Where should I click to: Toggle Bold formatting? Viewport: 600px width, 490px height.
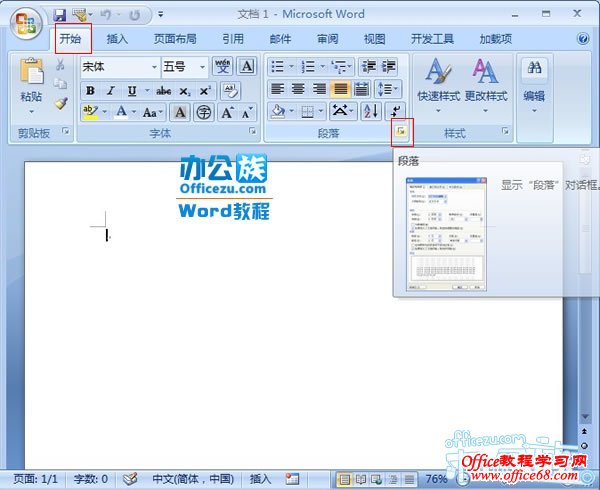[90, 91]
